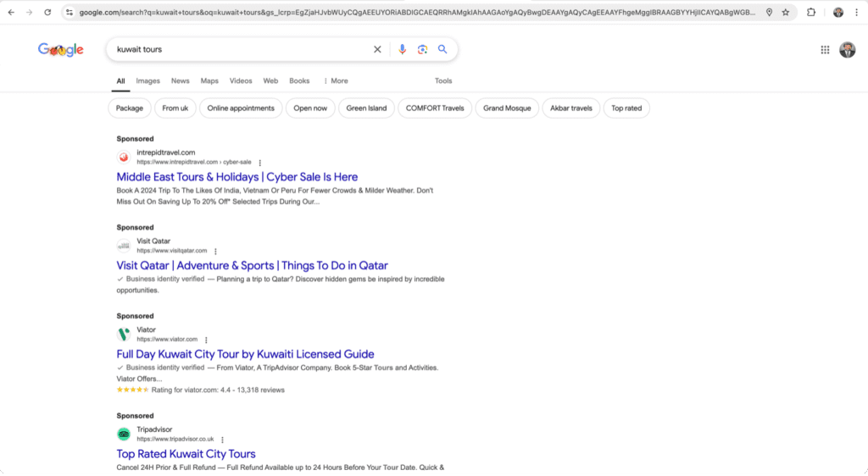Screen dimensions: 868x476
Task: Open the Chrome profile avatar in toolbar
Action: (838, 12)
